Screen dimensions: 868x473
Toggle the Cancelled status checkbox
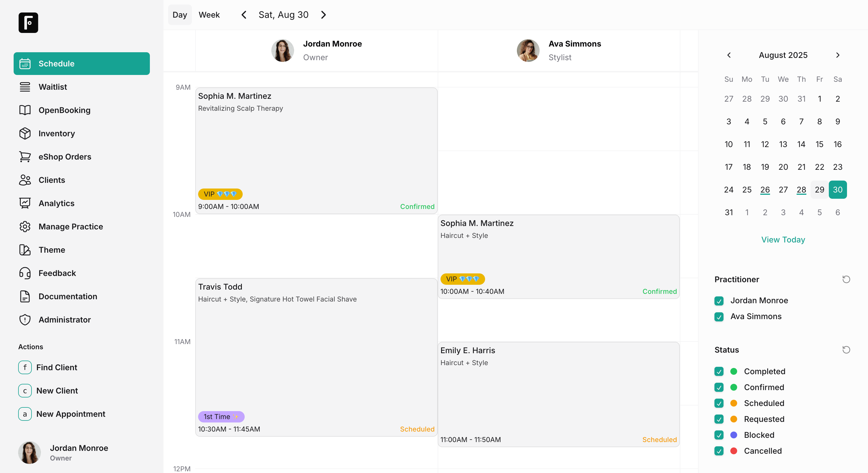pos(719,451)
